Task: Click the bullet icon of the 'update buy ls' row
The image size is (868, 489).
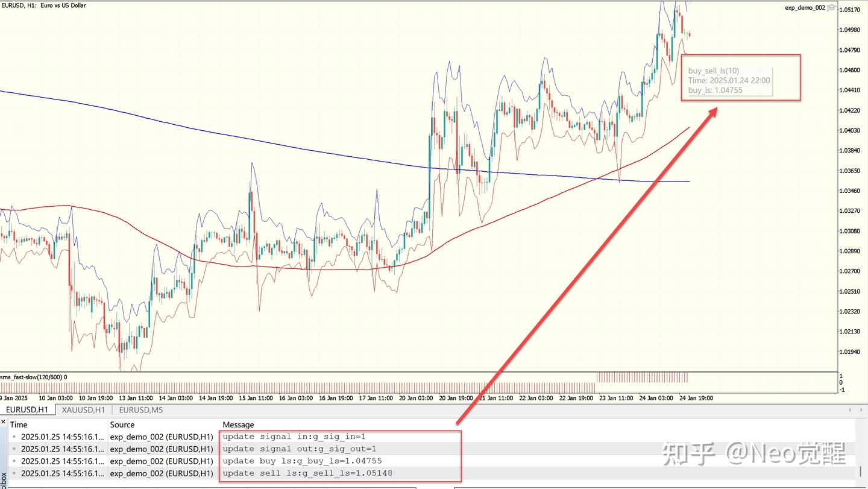Action: coord(14,461)
